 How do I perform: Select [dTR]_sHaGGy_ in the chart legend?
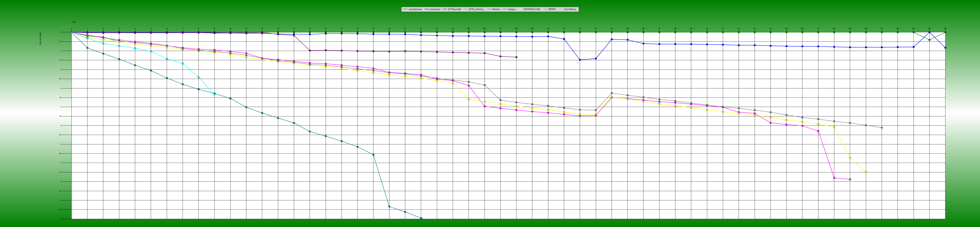point(477,9)
